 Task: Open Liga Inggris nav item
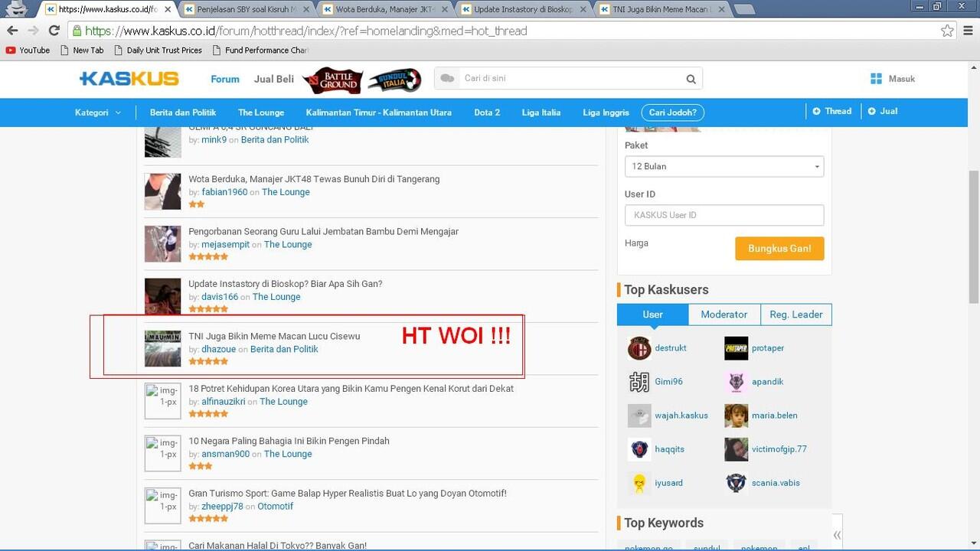point(606,112)
